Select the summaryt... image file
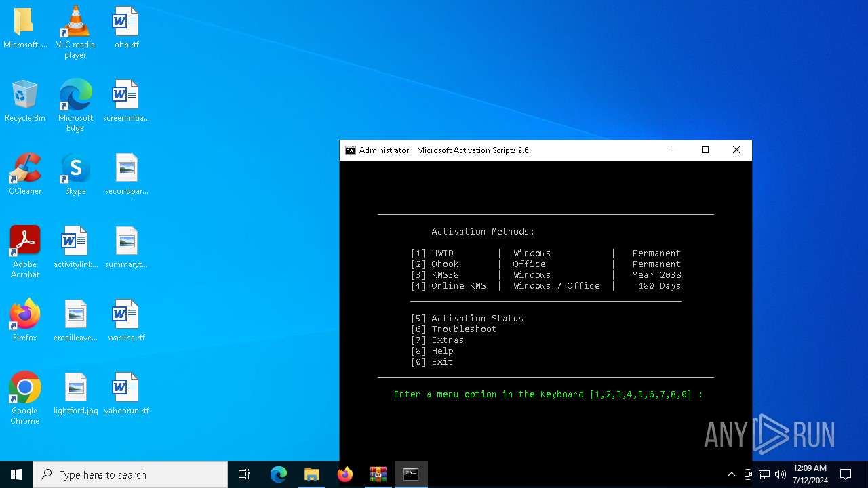Viewport: 868px width, 488px height. [x=126, y=247]
